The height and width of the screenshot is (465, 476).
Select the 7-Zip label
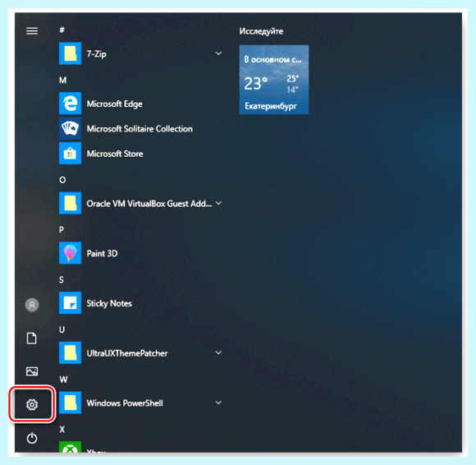[97, 54]
